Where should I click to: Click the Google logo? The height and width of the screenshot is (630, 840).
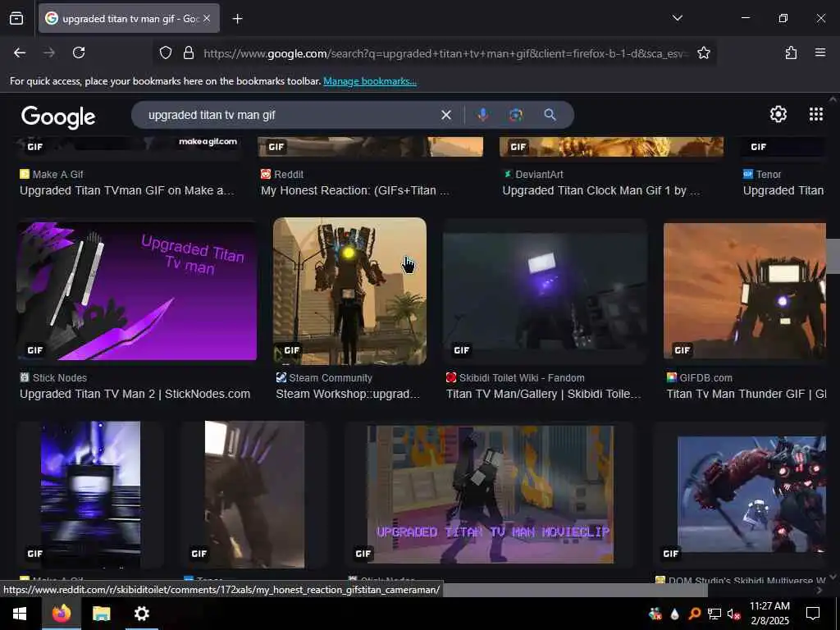tap(58, 116)
